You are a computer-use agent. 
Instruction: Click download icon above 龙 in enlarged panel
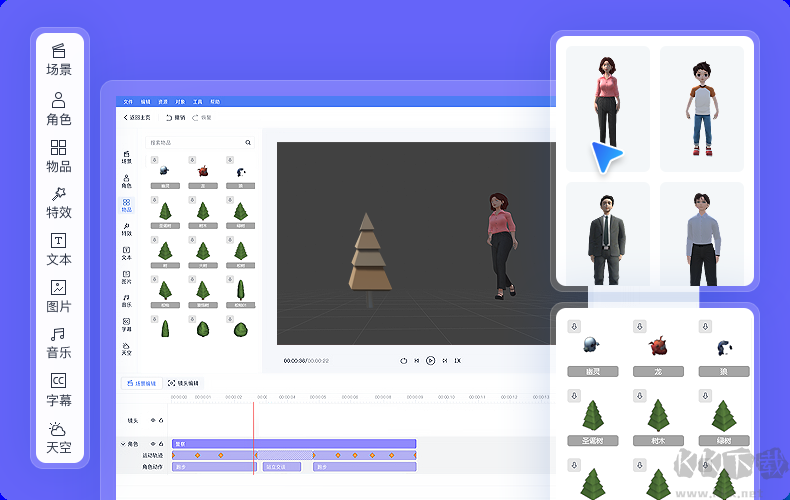(640, 326)
